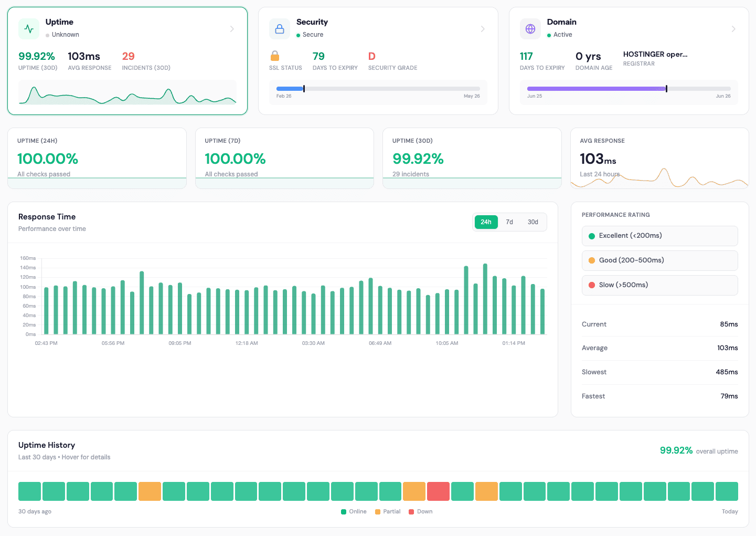Click the Uptime heartbeat icon

pos(29,28)
